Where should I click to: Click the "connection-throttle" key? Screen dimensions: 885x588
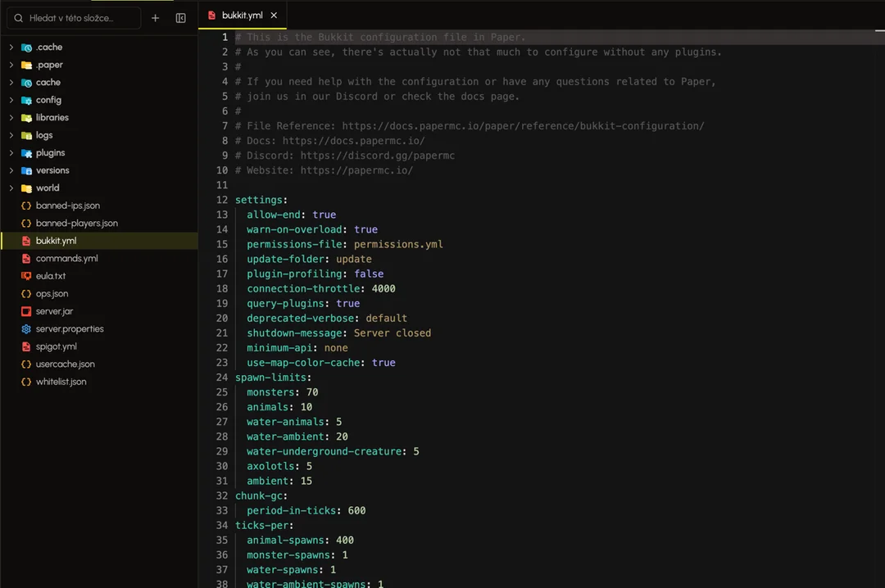[303, 288]
